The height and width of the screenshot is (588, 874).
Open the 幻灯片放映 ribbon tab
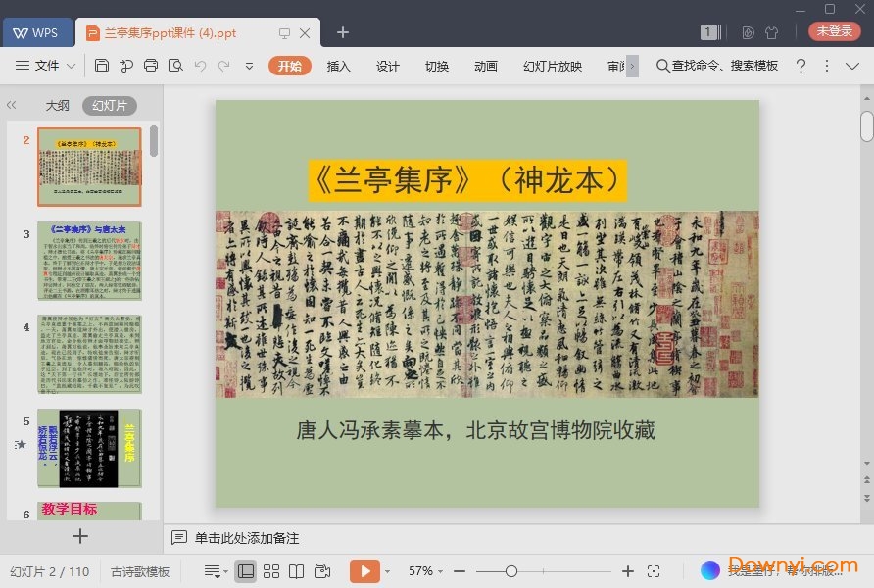553,66
